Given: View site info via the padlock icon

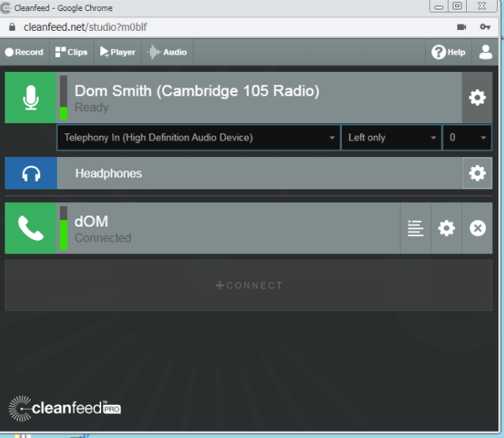Looking at the screenshot, I should click(x=12, y=27).
